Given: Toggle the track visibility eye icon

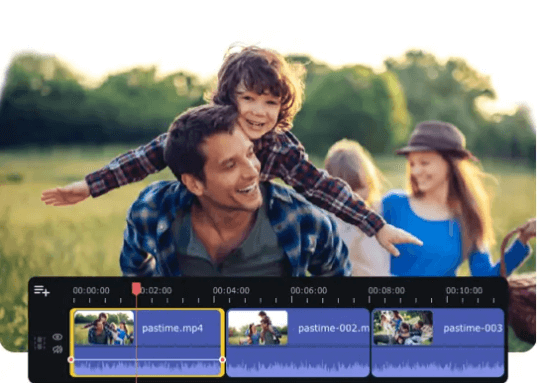Looking at the screenshot, I should pyautogui.click(x=57, y=337).
